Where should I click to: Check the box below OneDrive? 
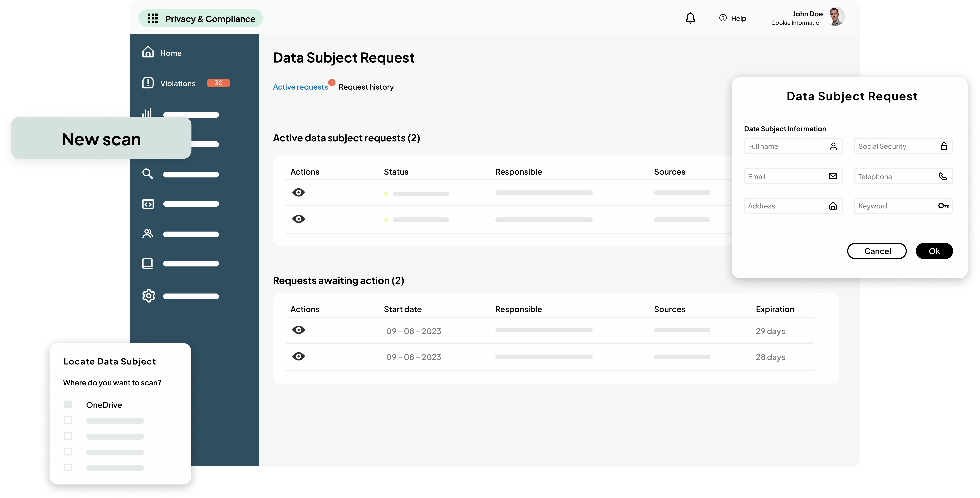coord(68,420)
